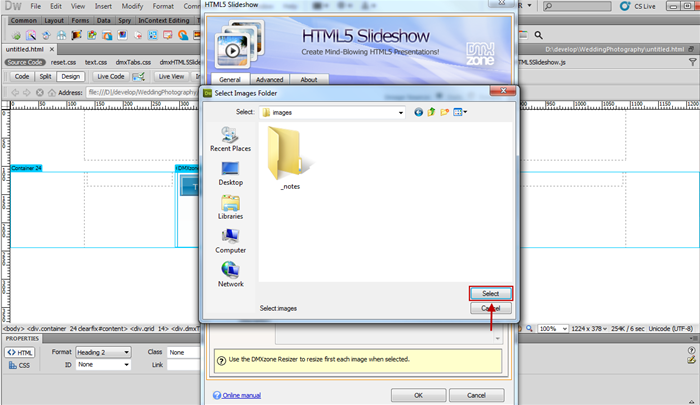Click the browser back arrow beside Address
The image size is (700, 405).
15,92
